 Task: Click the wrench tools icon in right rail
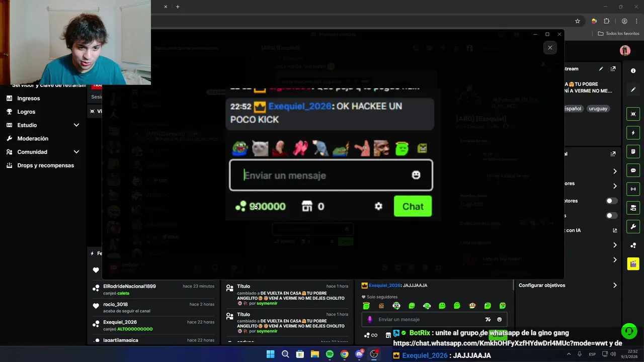(x=633, y=226)
